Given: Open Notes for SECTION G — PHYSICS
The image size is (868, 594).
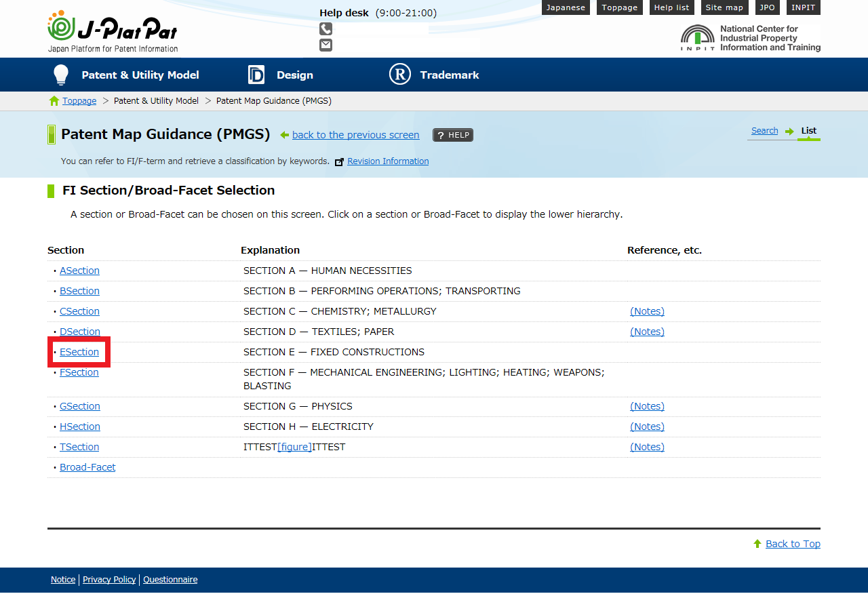Looking at the screenshot, I should 647,405.
